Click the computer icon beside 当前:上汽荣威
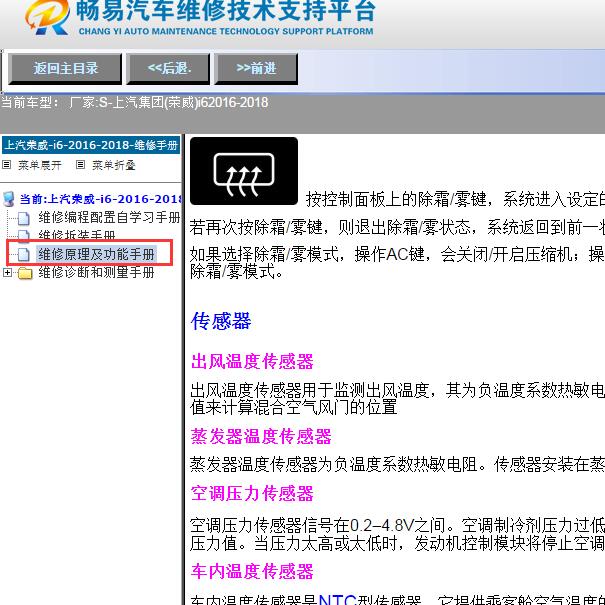 pyautogui.click(x=8, y=199)
